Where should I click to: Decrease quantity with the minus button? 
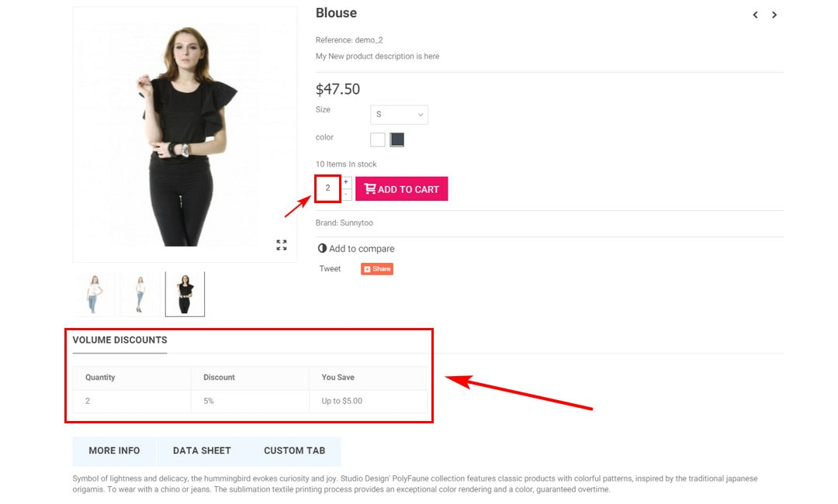click(x=346, y=194)
